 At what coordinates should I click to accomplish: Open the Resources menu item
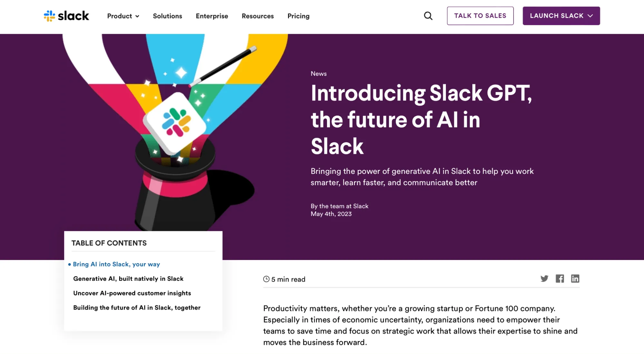tap(258, 16)
